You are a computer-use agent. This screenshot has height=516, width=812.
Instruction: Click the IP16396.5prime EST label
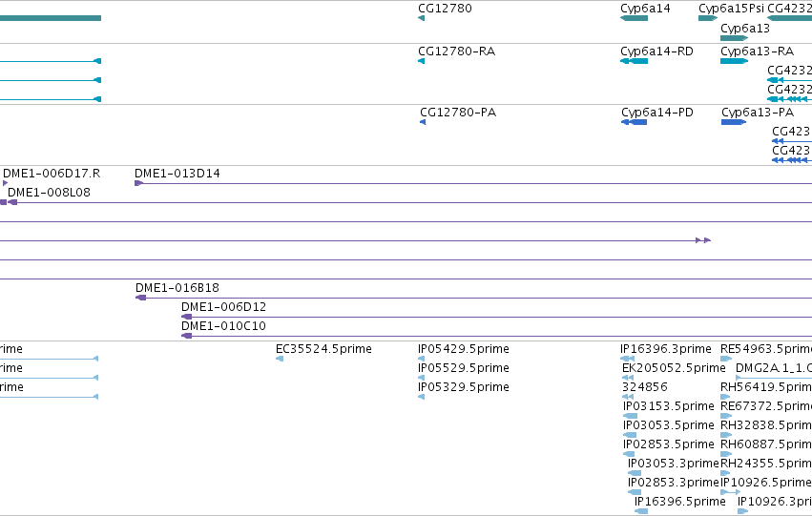click(680, 503)
